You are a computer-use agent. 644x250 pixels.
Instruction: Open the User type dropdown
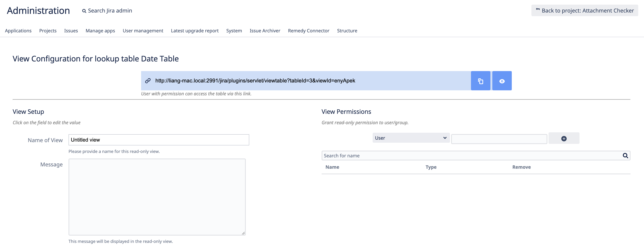point(411,138)
